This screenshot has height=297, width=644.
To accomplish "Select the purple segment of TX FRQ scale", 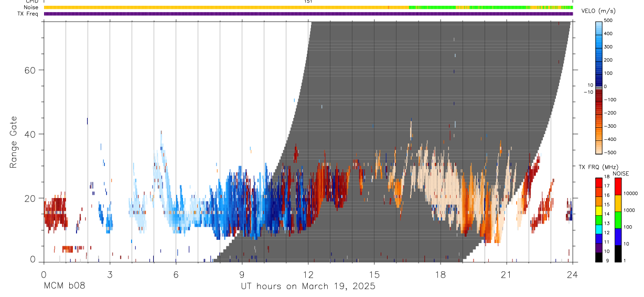I will click(599, 247).
